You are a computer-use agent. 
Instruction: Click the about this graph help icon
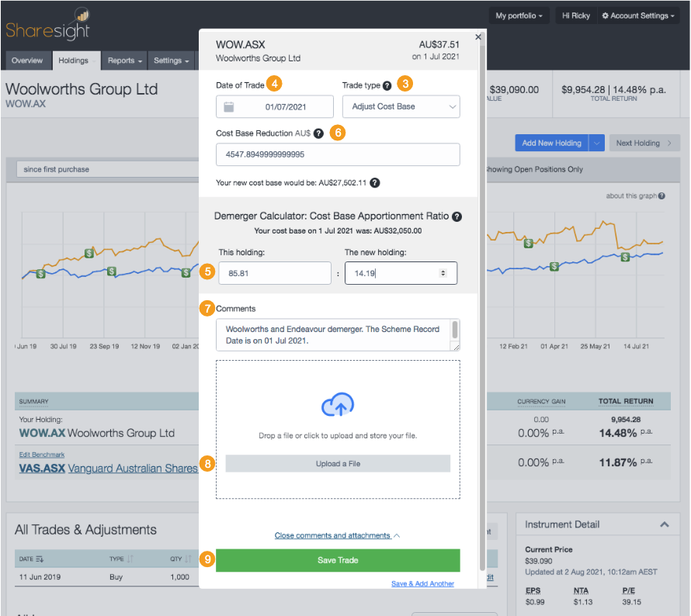point(662,196)
